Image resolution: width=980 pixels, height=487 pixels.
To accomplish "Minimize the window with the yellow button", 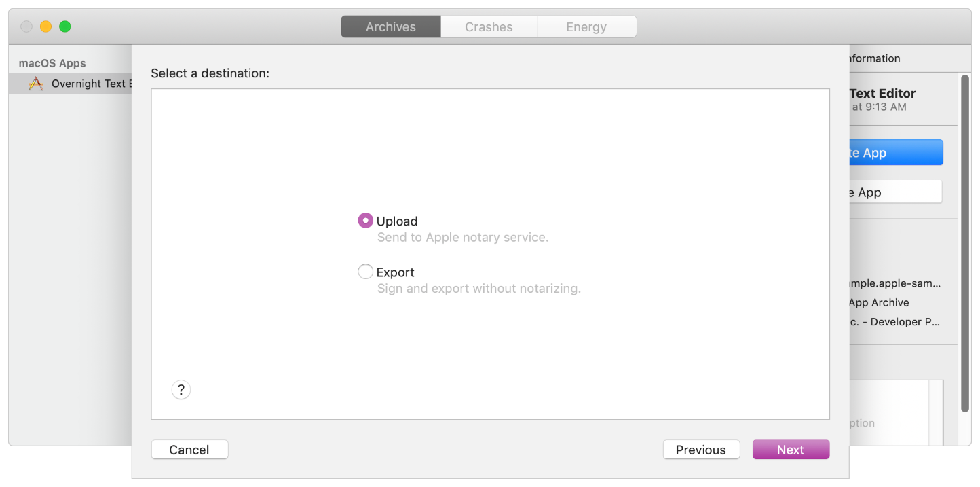I will pyautogui.click(x=45, y=26).
